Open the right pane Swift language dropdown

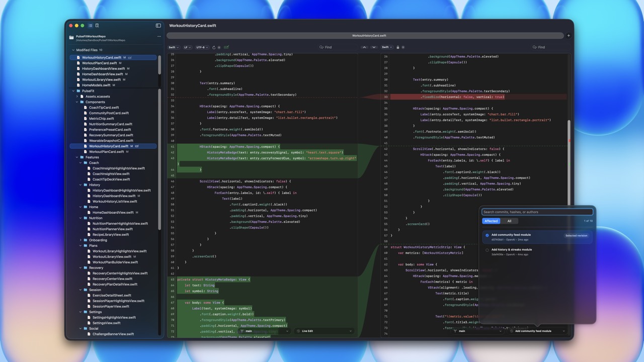click(x=387, y=47)
